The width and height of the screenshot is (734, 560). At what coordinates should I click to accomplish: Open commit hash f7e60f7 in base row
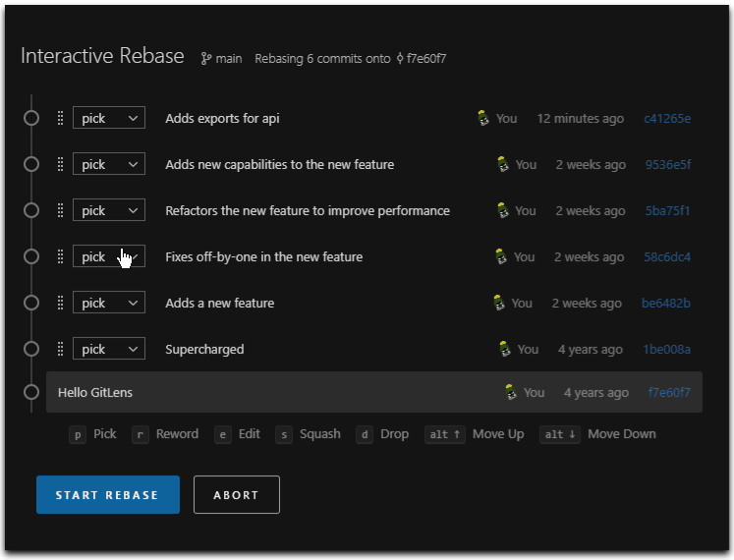coord(669,392)
